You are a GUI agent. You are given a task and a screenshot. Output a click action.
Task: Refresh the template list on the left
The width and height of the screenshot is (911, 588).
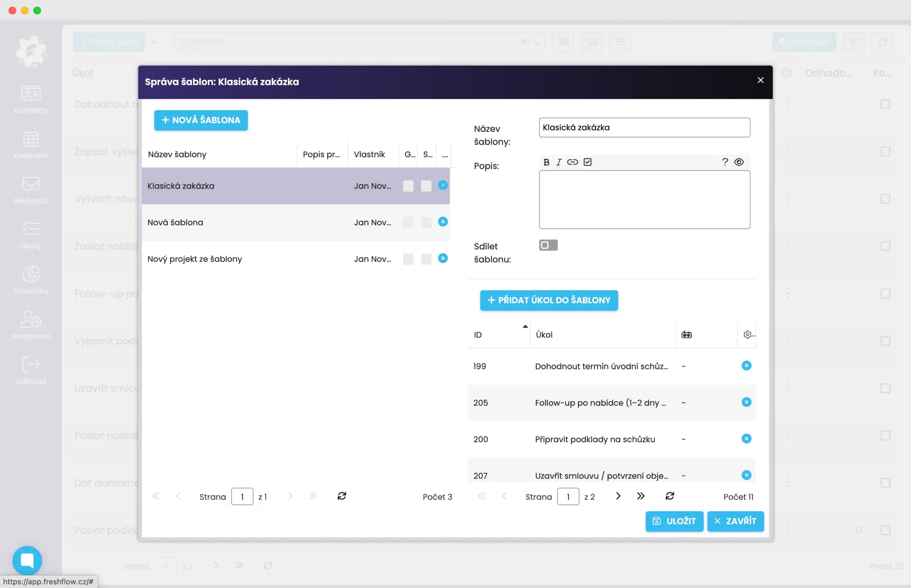[x=342, y=496]
